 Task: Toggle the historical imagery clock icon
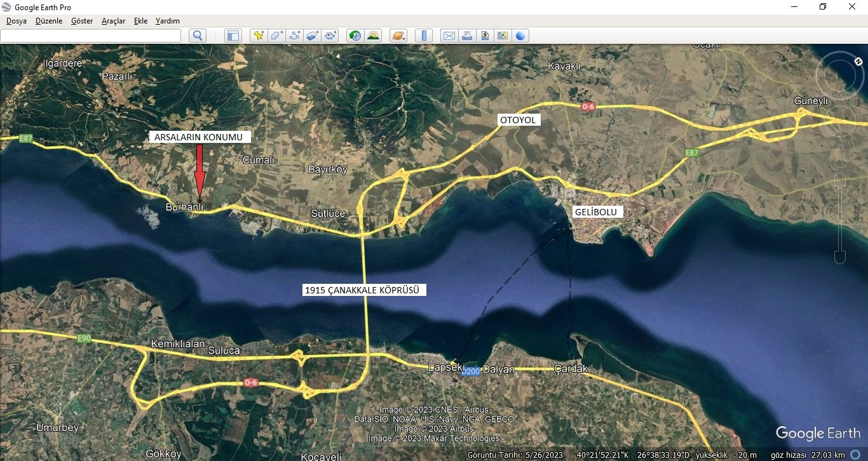[355, 36]
